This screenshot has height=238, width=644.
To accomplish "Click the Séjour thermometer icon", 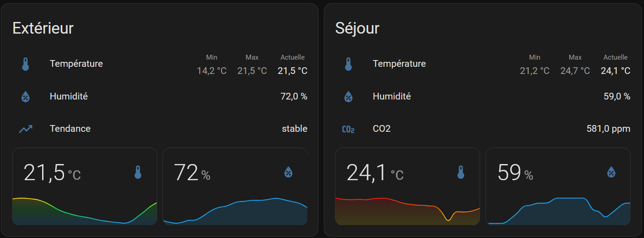I will (348, 64).
